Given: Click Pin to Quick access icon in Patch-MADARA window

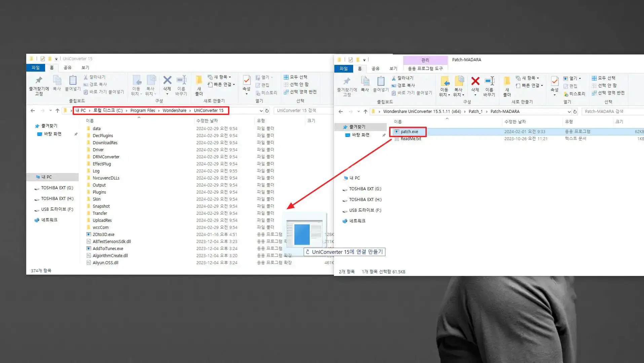Looking at the screenshot, I should pyautogui.click(x=347, y=81).
